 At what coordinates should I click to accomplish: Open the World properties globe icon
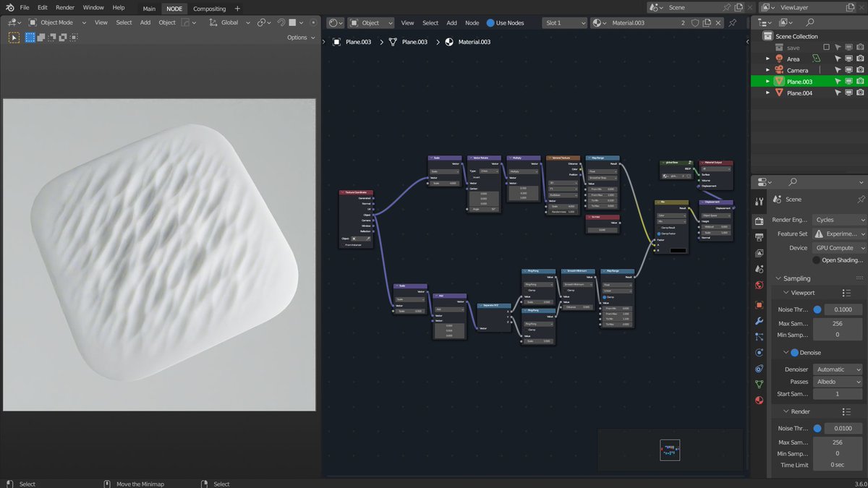(759, 286)
